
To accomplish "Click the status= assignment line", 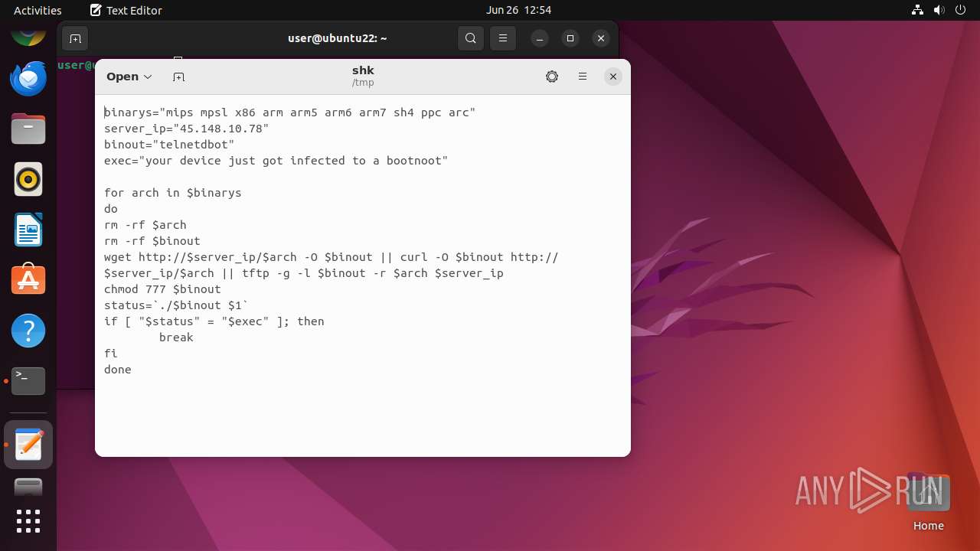I will coord(176,305).
